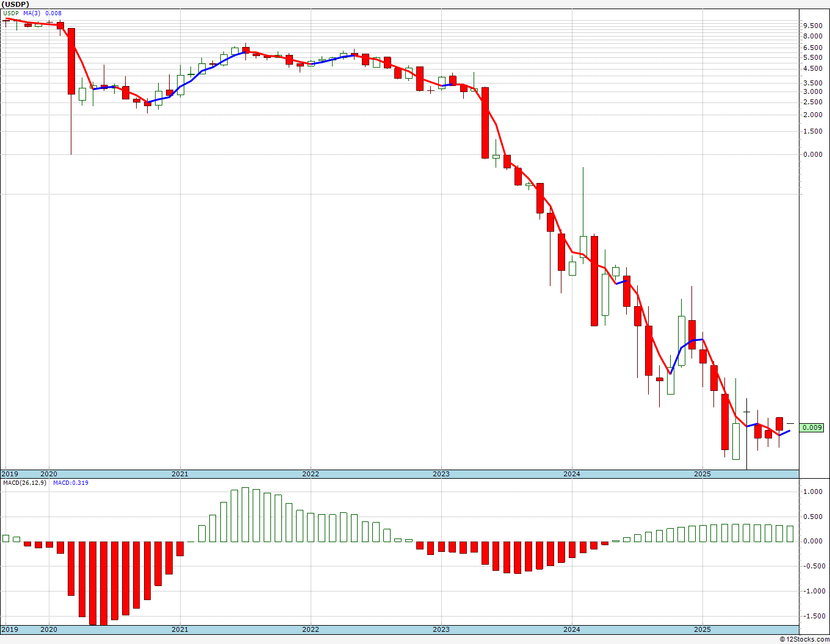The height and width of the screenshot is (644, 830).
Task: Click 2025 on the MACD panel time axis
Action: [x=702, y=629]
